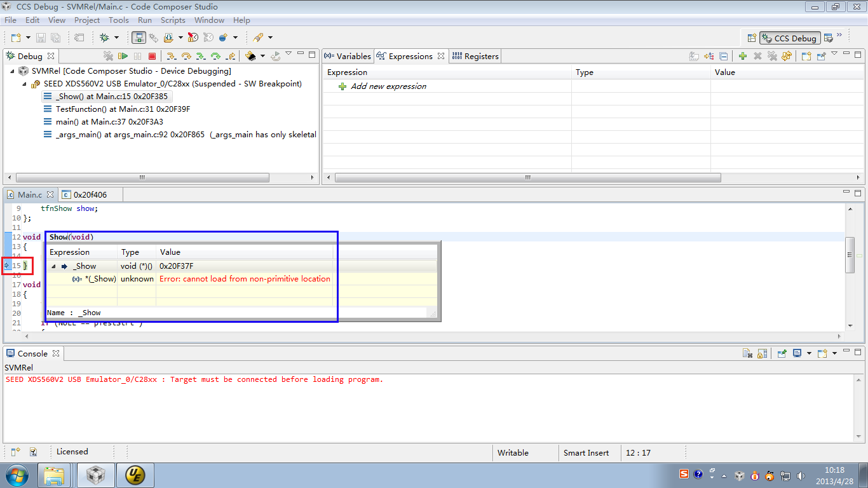Click Open Perspective icon
Screen dimensions: 868x488
click(x=752, y=38)
